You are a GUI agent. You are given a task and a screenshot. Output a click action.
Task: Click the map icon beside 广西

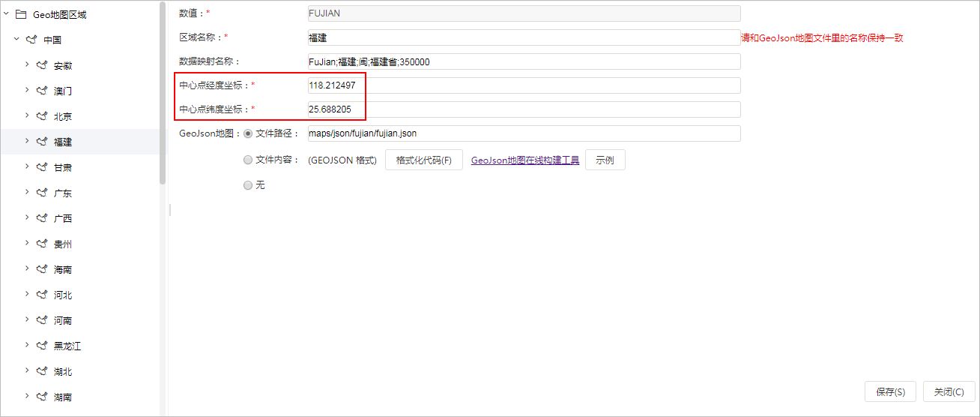click(x=42, y=218)
